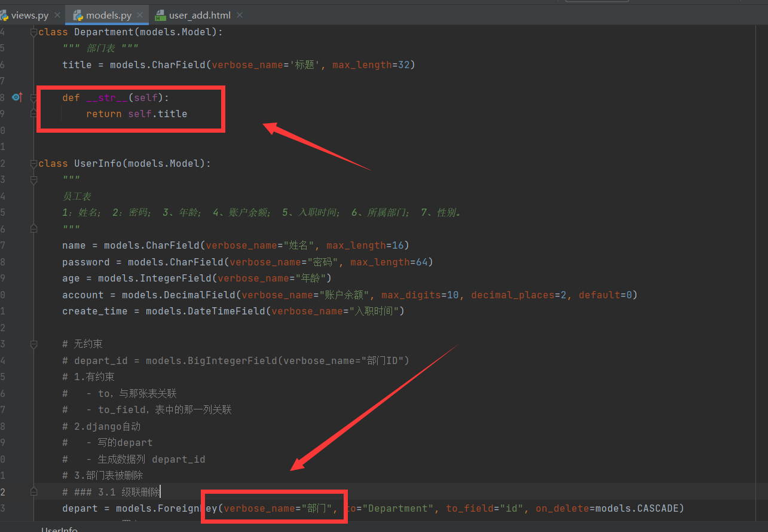Viewport: 768px width, 532px height.
Task: Click the 员工表 docstring line
Action: click(x=77, y=196)
